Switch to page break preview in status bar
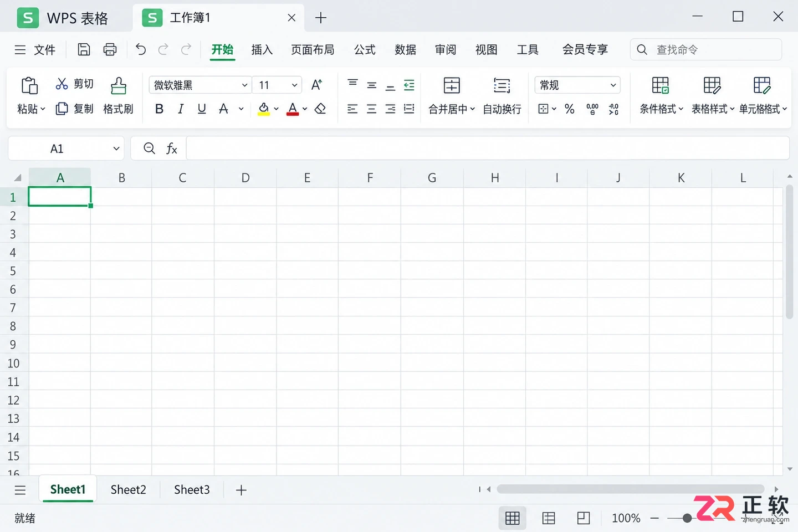The height and width of the screenshot is (532, 798). coord(584,518)
